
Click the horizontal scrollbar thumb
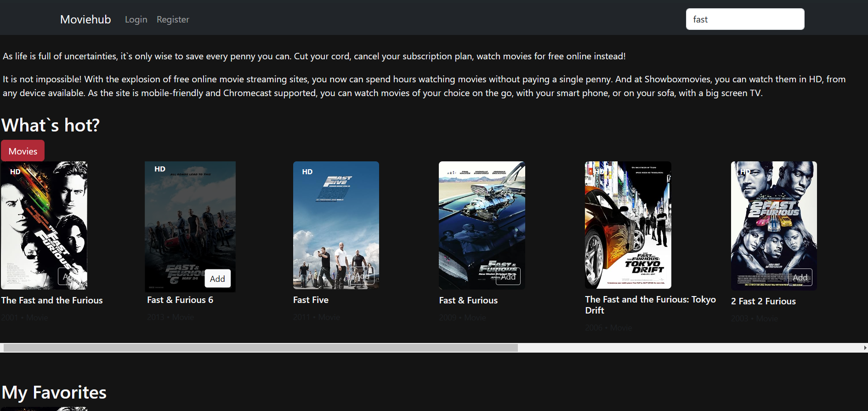(260, 348)
